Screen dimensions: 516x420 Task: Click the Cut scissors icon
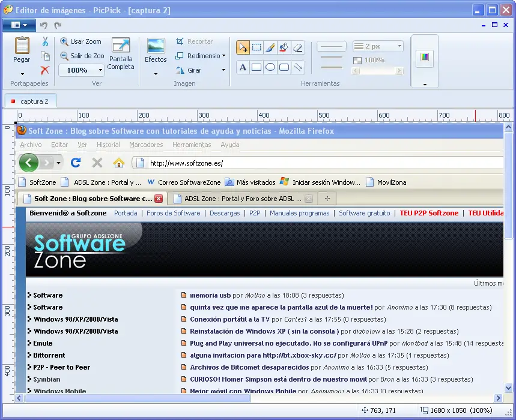pyautogui.click(x=45, y=41)
